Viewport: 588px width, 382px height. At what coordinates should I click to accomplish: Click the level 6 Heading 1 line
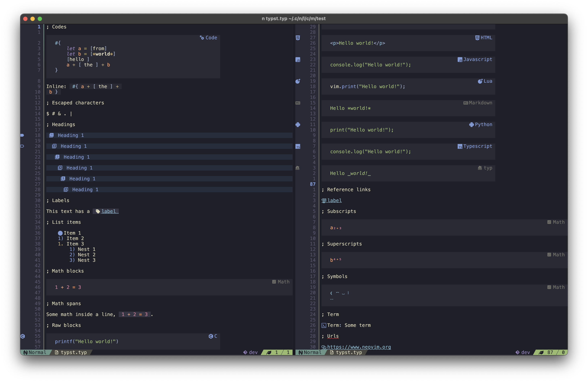[85, 190]
